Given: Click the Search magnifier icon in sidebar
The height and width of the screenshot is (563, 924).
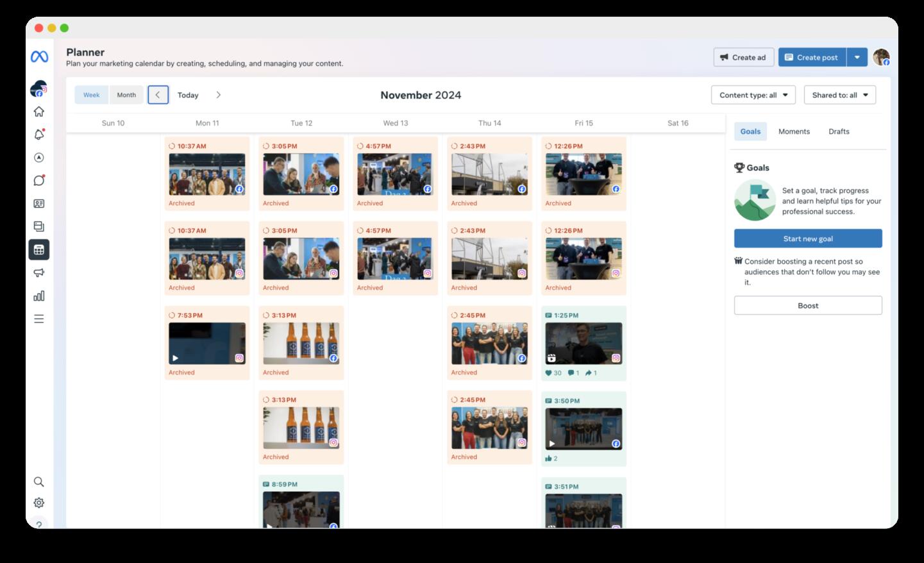Looking at the screenshot, I should [39, 482].
